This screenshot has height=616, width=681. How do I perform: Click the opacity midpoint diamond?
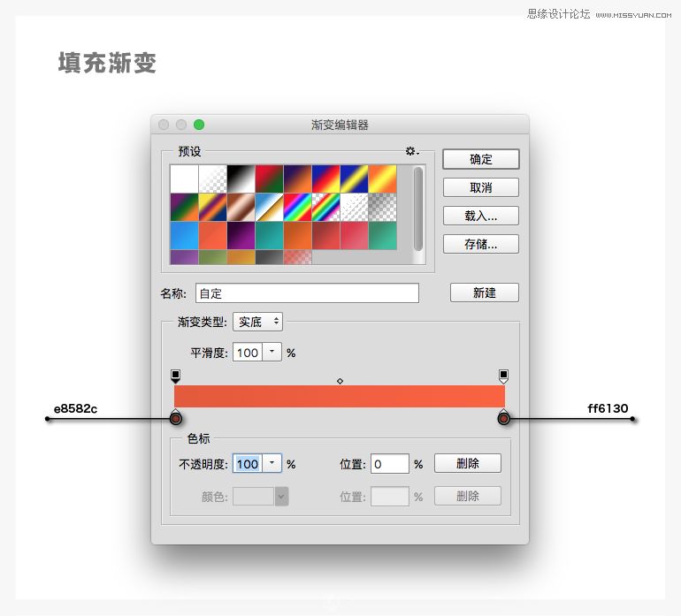coord(340,381)
